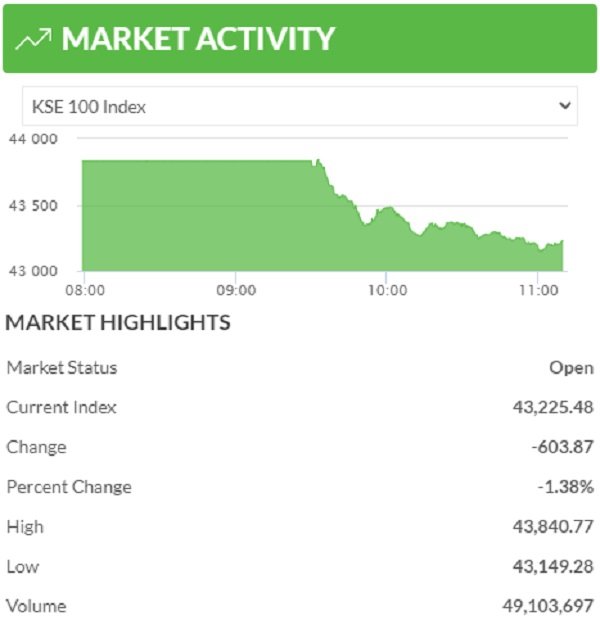Image resolution: width=600 pixels, height=629 pixels.
Task: Click the Percent Change value -1.38%
Action: point(565,487)
